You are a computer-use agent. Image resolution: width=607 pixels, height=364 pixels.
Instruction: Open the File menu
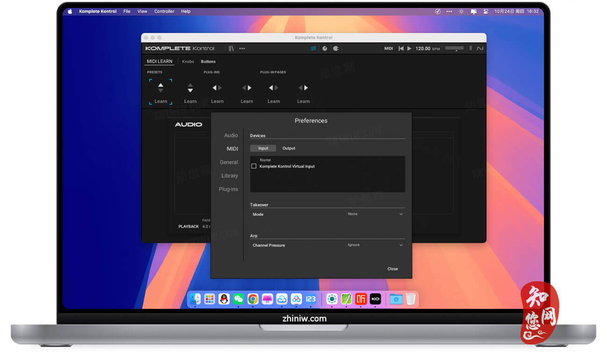pyautogui.click(x=127, y=11)
